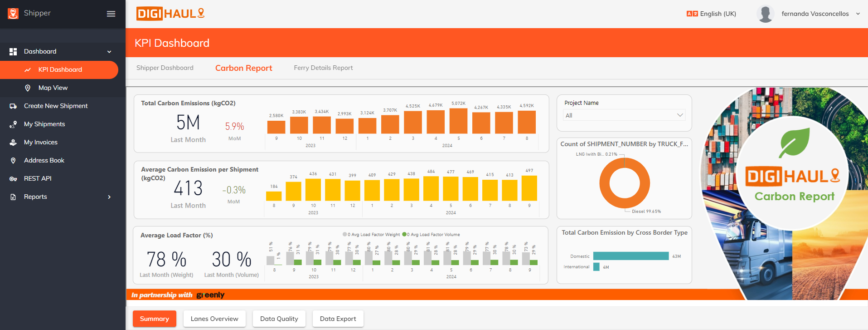Open KPI Dashboard in the sidebar
The image size is (868, 330).
coord(59,70)
